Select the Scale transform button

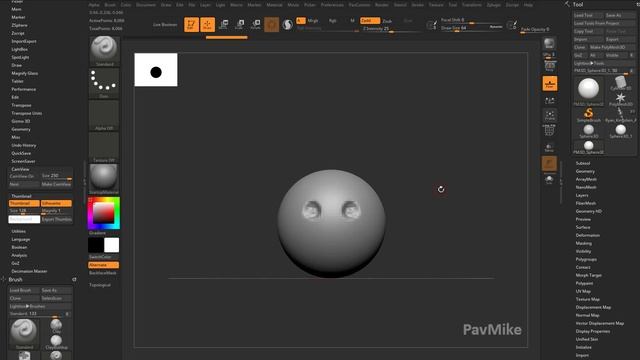(x=240, y=24)
